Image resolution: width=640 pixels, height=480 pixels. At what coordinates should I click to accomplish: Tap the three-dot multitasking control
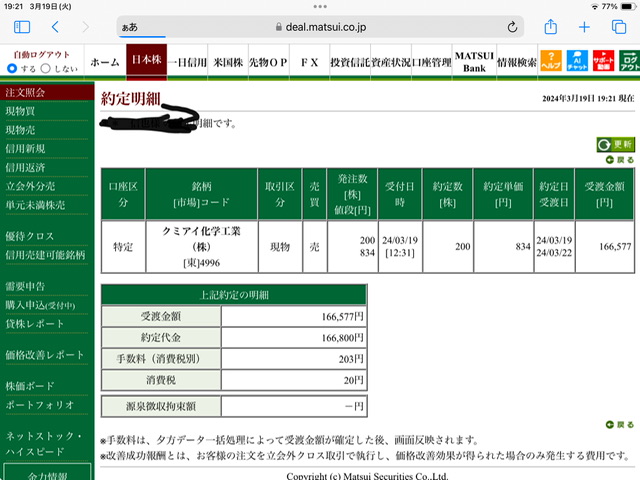pyautogui.click(x=320, y=7)
